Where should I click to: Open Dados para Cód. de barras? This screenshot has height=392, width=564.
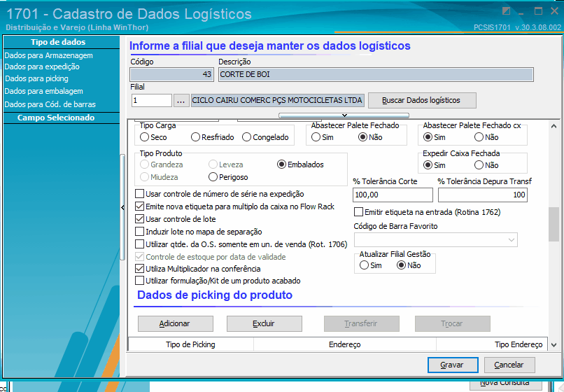pyautogui.click(x=50, y=104)
